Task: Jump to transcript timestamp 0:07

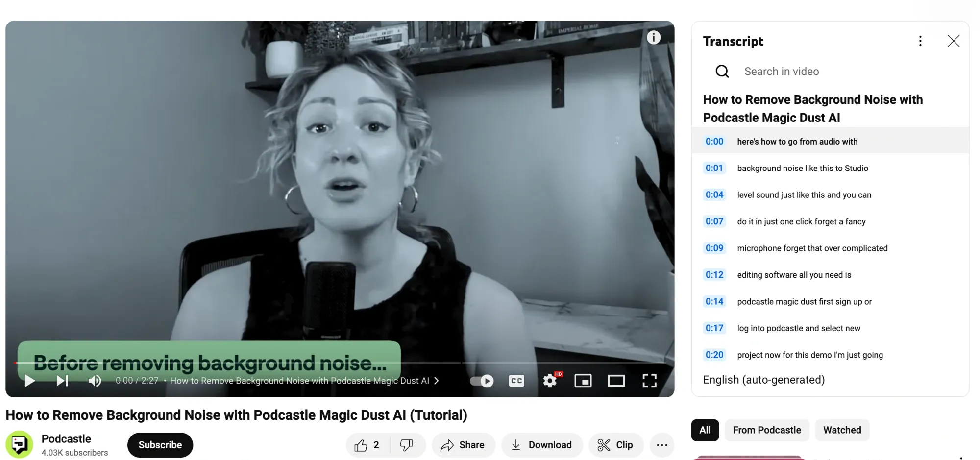Action: (x=714, y=221)
